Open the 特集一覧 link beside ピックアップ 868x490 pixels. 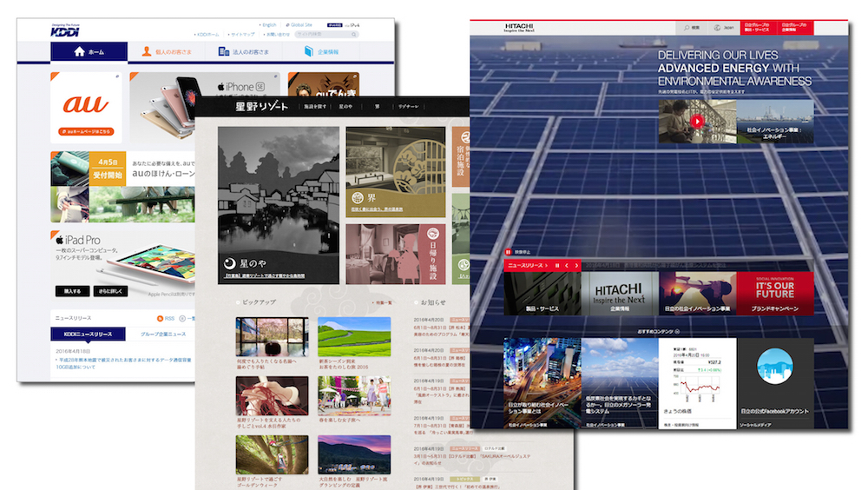tap(383, 302)
